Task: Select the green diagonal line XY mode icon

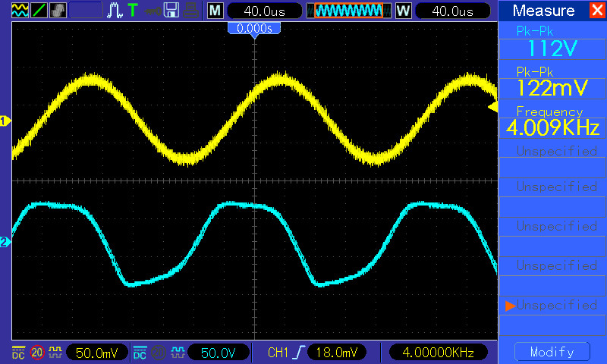Action: [x=39, y=11]
